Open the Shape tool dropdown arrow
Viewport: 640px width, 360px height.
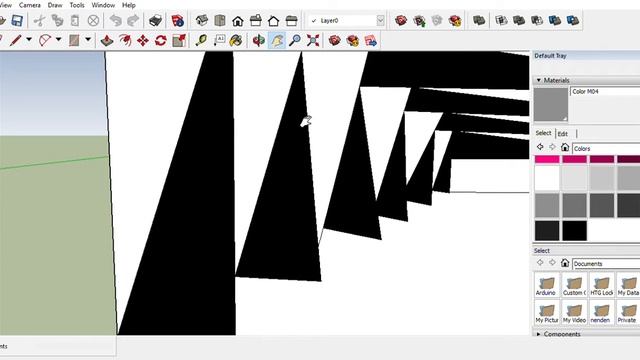tap(88, 40)
